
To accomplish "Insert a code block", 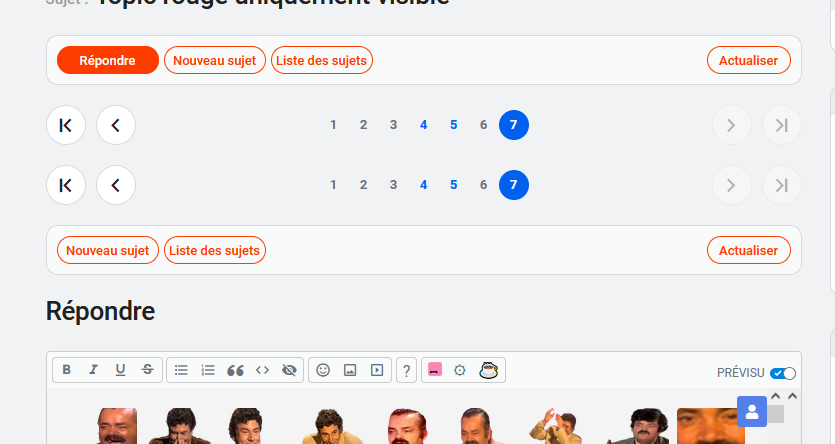I will click(263, 370).
